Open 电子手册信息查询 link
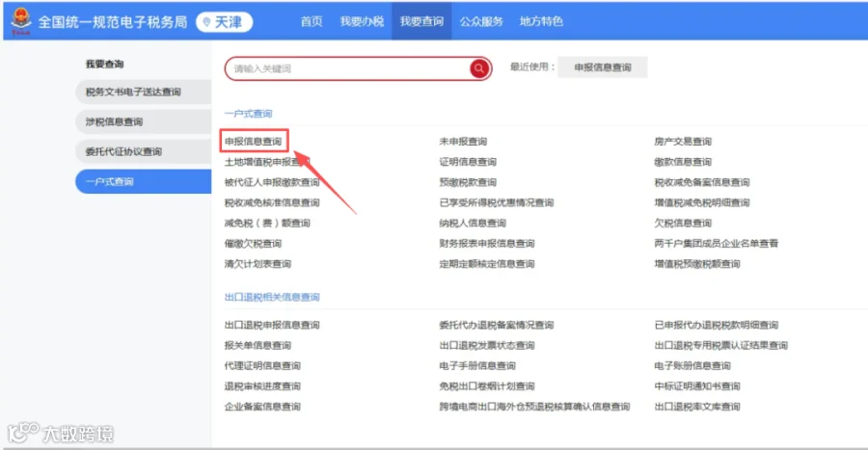 (x=477, y=366)
